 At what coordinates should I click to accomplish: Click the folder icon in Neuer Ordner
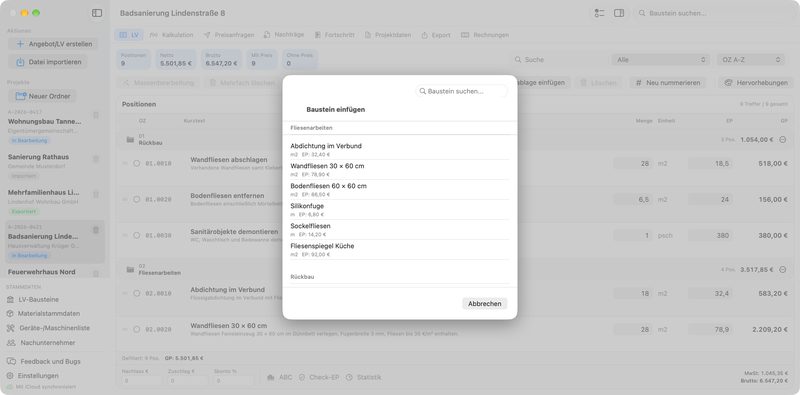pos(21,96)
